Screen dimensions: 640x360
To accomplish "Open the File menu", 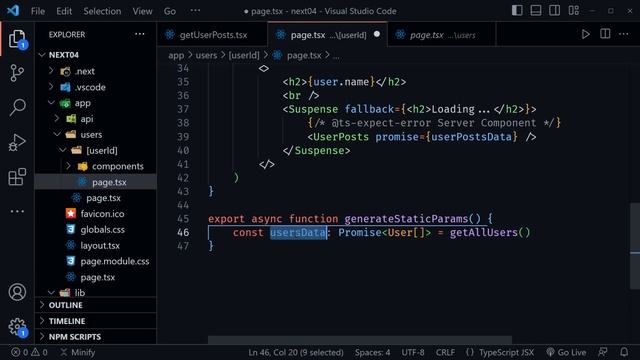I will (x=38, y=11).
